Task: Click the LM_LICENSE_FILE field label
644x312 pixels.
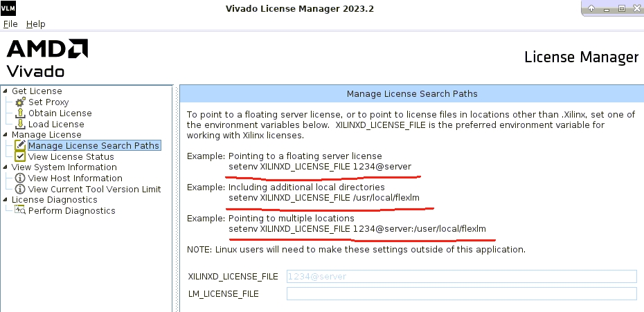Action: [x=224, y=294]
